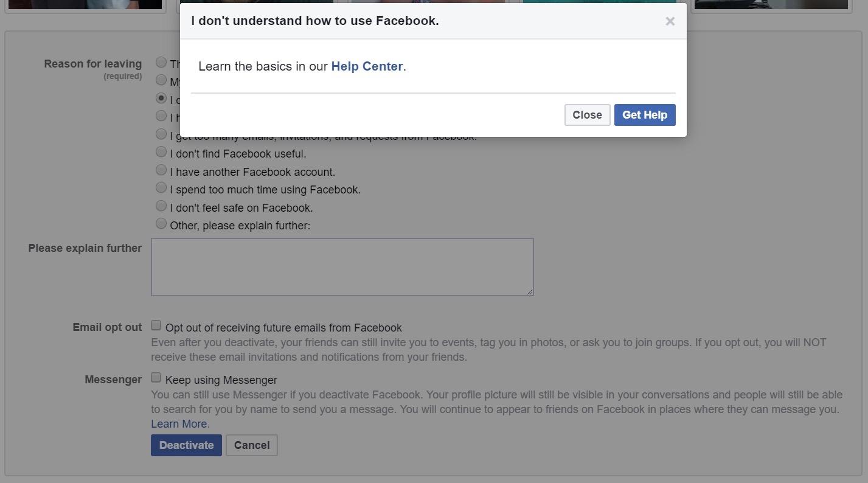Open the Learn More link about Messenger
Viewport: 868px width, 483px height.
[x=180, y=424]
